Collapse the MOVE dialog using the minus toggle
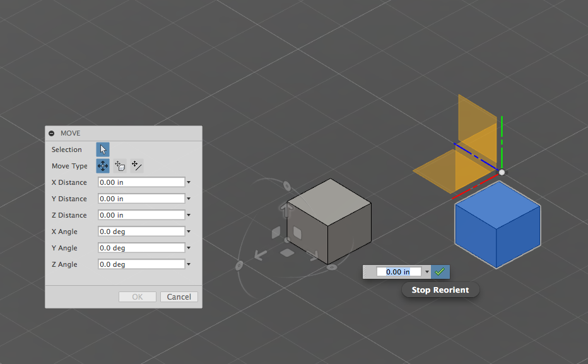This screenshot has width=588, height=364. tap(51, 133)
